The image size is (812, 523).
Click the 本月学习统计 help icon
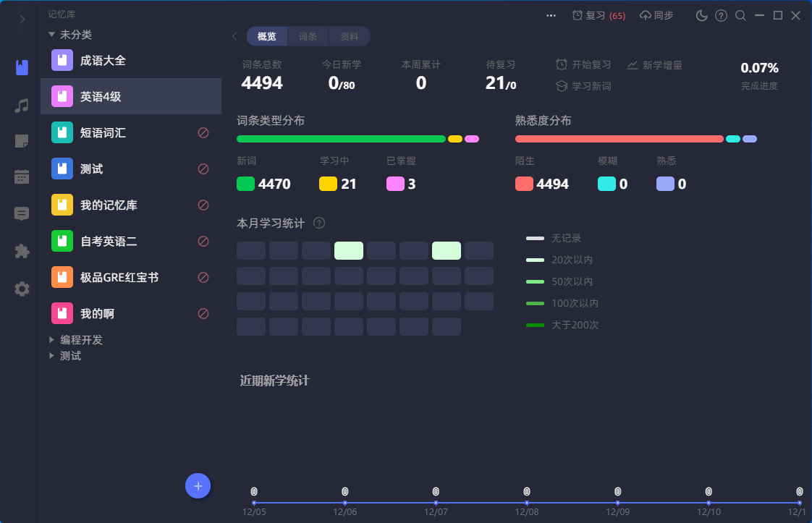point(320,224)
